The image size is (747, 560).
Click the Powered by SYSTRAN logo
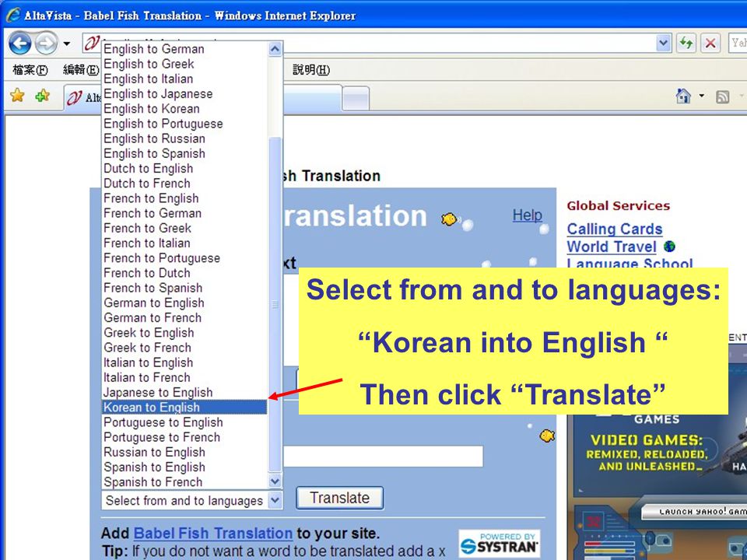point(500,544)
